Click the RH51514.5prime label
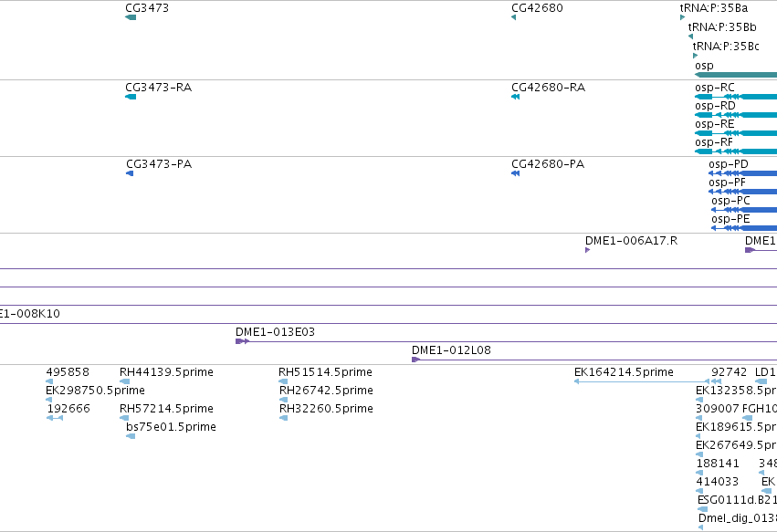Image resolution: width=777 pixels, height=532 pixels. [x=325, y=372]
